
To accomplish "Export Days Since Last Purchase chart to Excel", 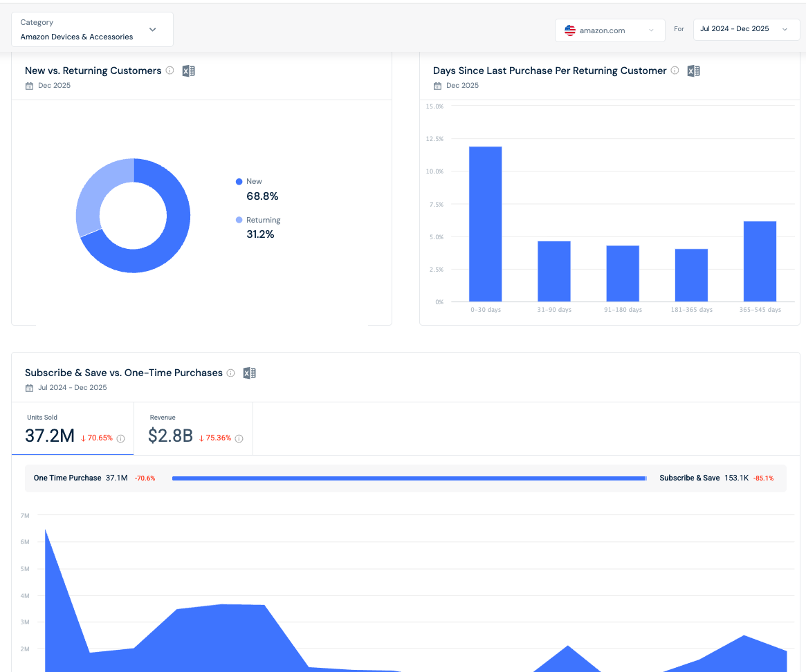I will pyautogui.click(x=693, y=71).
